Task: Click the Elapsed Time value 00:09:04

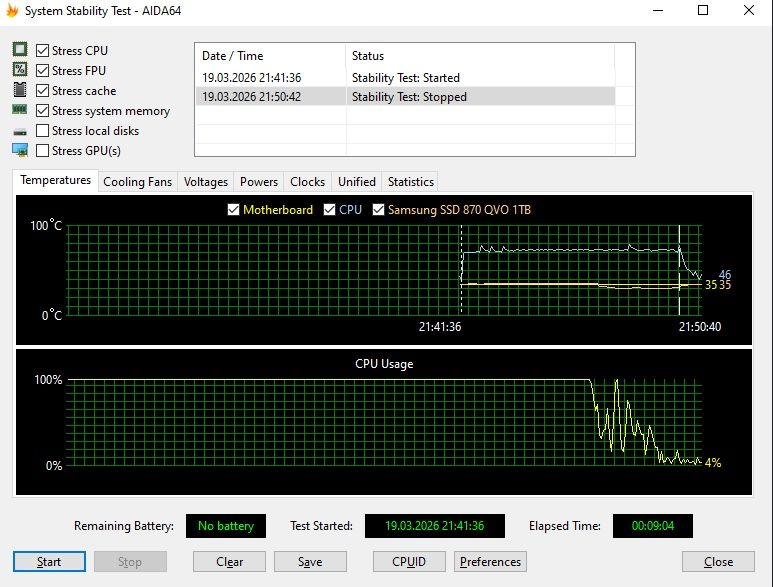Action: click(653, 526)
